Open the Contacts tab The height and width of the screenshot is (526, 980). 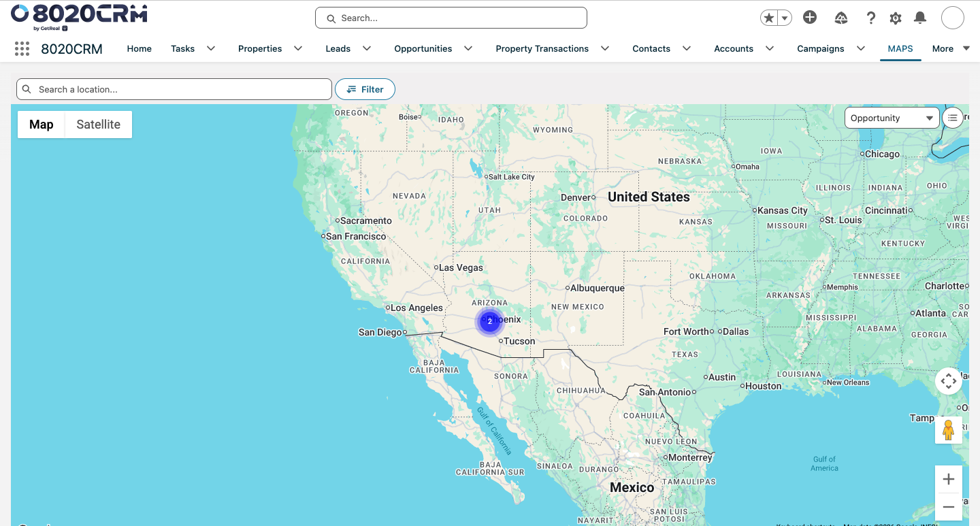pyautogui.click(x=651, y=48)
